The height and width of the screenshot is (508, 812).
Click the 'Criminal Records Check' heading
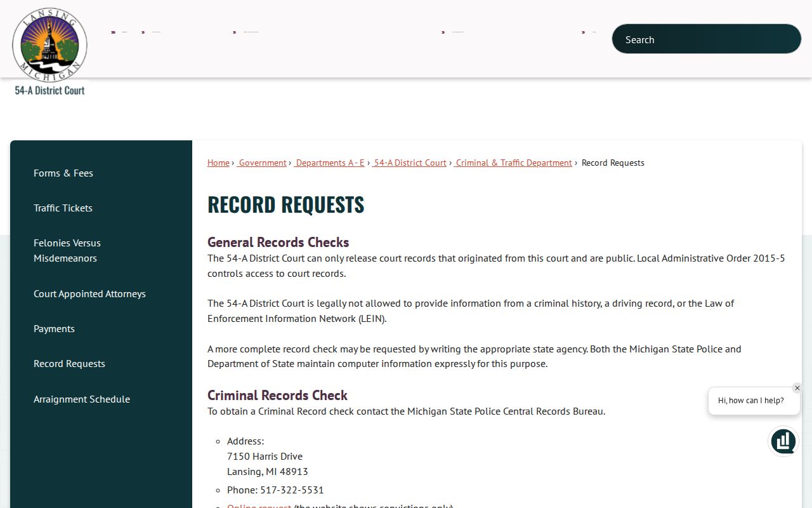[277, 395]
